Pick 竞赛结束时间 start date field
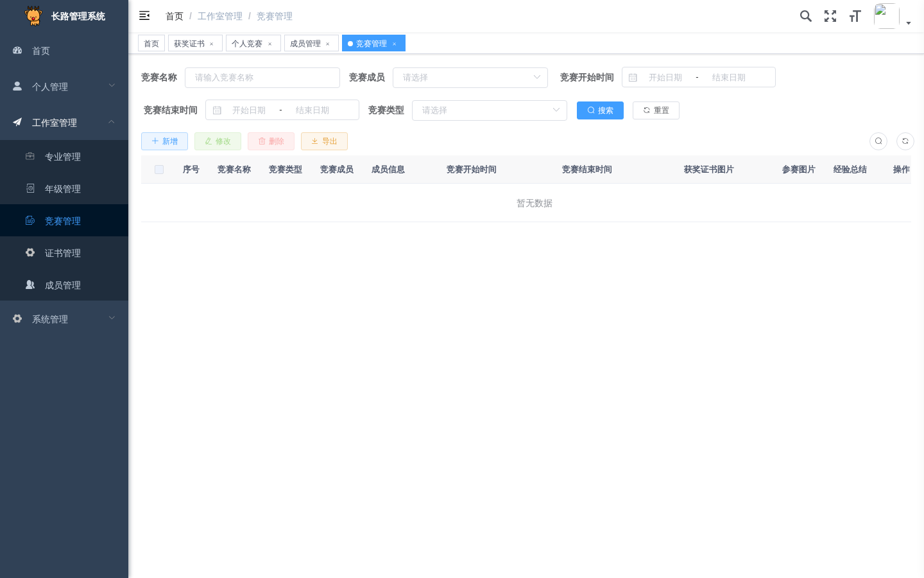This screenshot has height=578, width=924. 249,110
